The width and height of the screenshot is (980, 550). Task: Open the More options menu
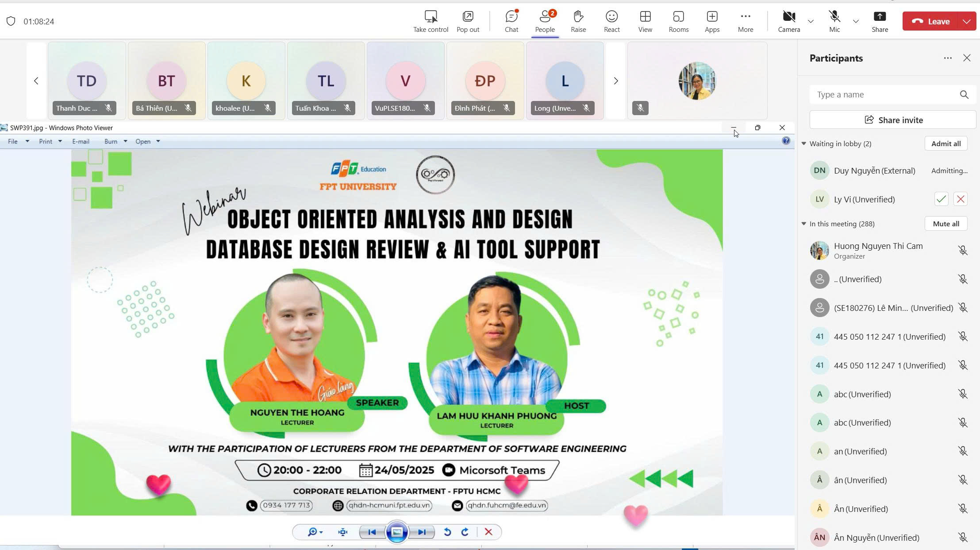[745, 21]
